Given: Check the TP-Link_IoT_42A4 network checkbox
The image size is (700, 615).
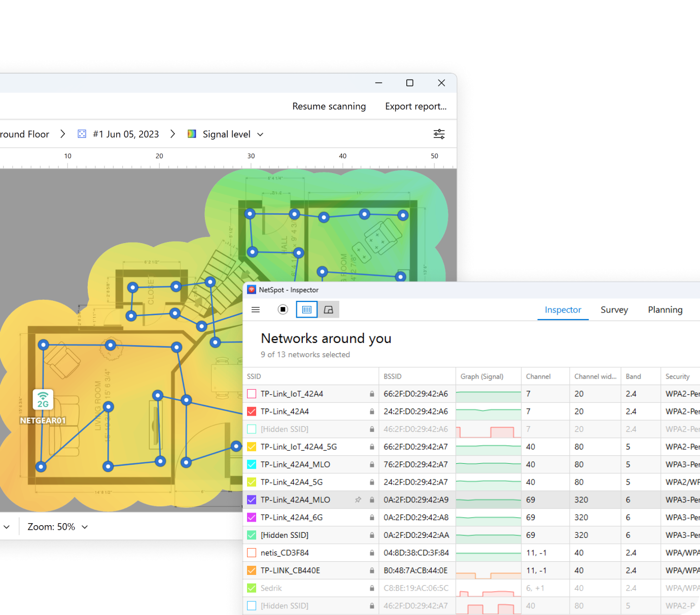Looking at the screenshot, I should pos(252,394).
